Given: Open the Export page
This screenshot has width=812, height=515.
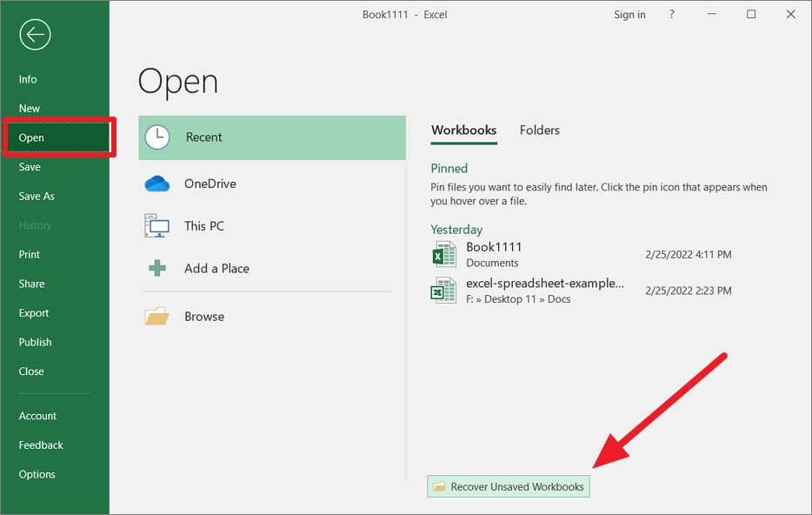Looking at the screenshot, I should [x=34, y=313].
